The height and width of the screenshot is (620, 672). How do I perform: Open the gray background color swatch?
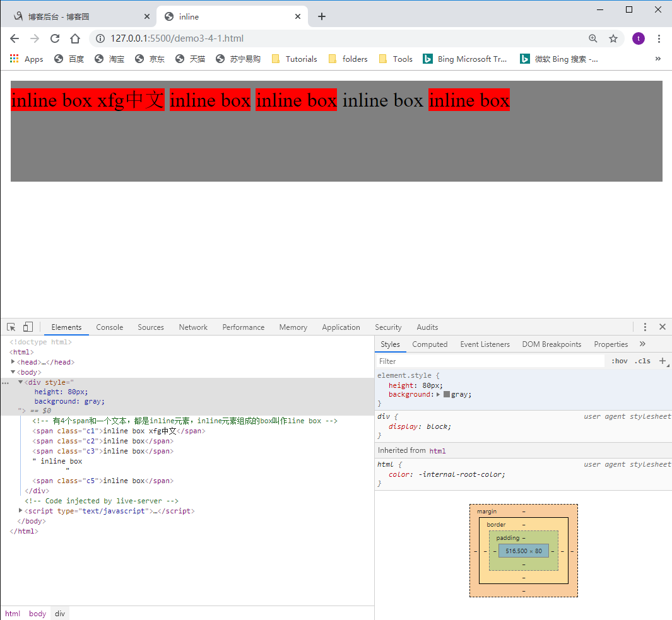(447, 395)
